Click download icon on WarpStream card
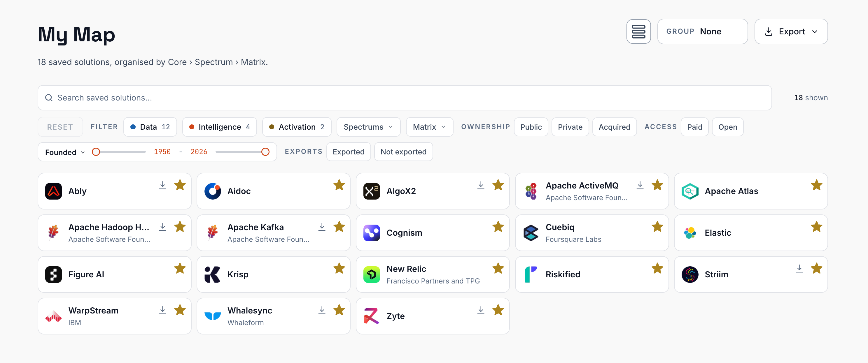The height and width of the screenshot is (363, 868). (163, 311)
